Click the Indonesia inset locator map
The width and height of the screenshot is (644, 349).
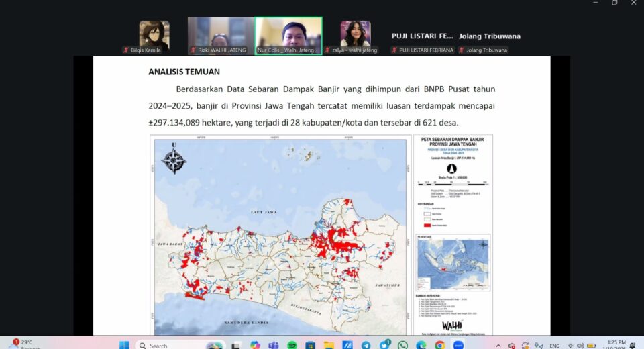click(453, 263)
